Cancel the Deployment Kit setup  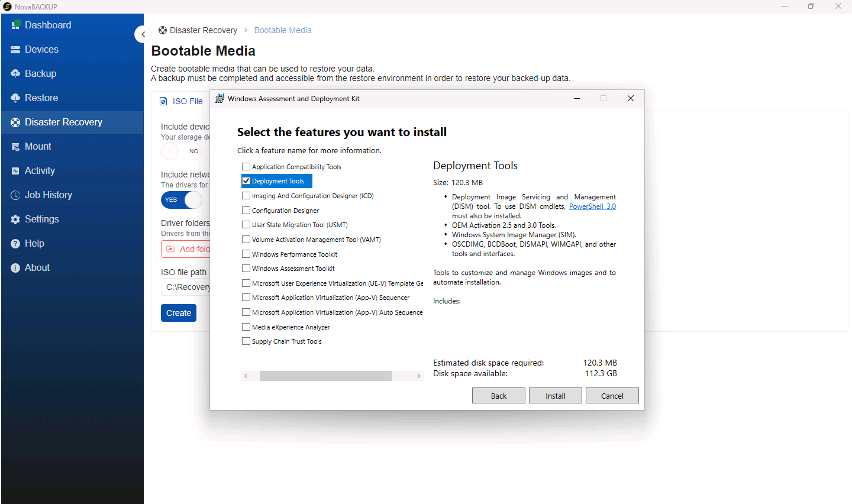coord(612,396)
